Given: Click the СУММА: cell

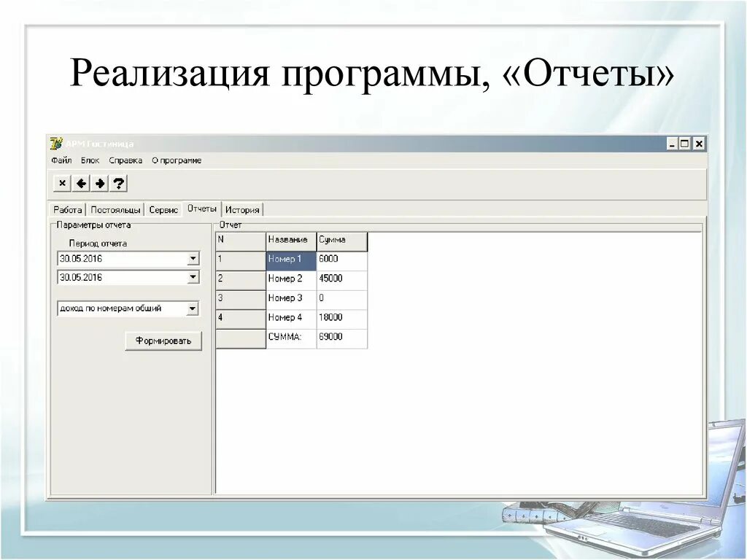Looking at the screenshot, I should 291,339.
